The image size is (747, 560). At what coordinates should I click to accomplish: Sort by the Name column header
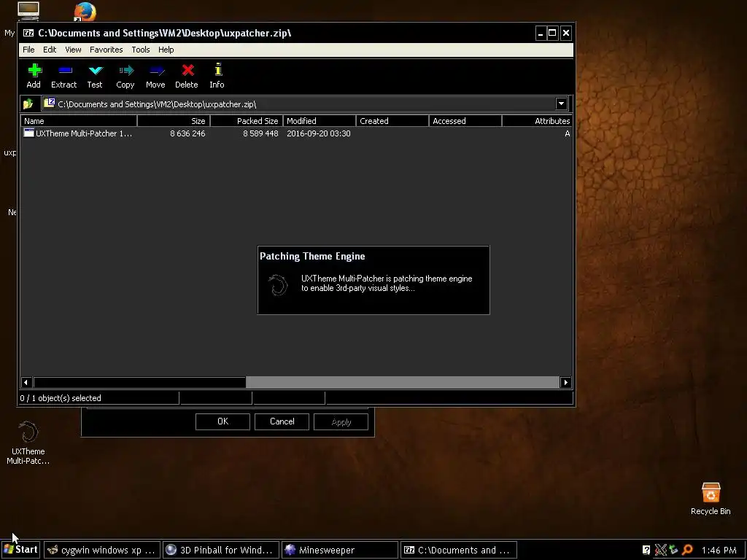pyautogui.click(x=79, y=121)
